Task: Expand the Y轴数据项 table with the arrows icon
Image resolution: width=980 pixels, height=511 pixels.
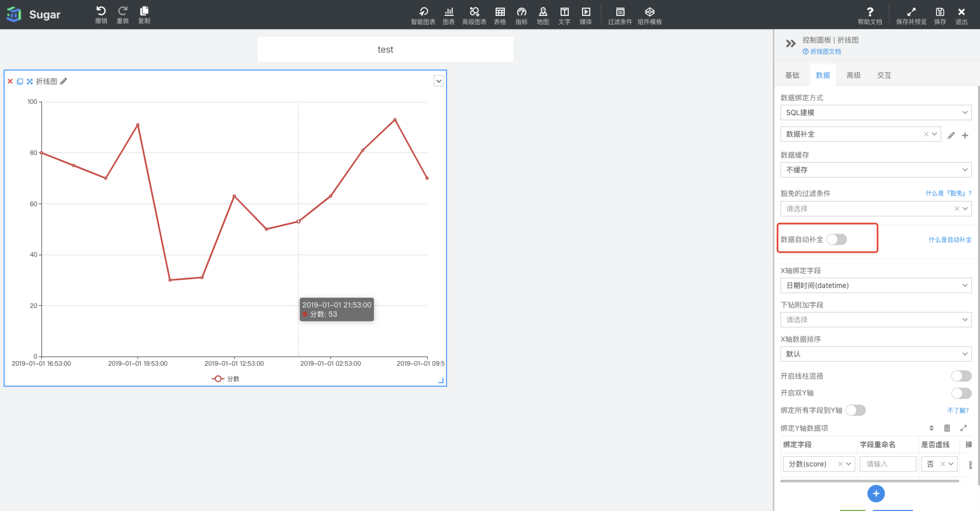Action: pyautogui.click(x=964, y=428)
